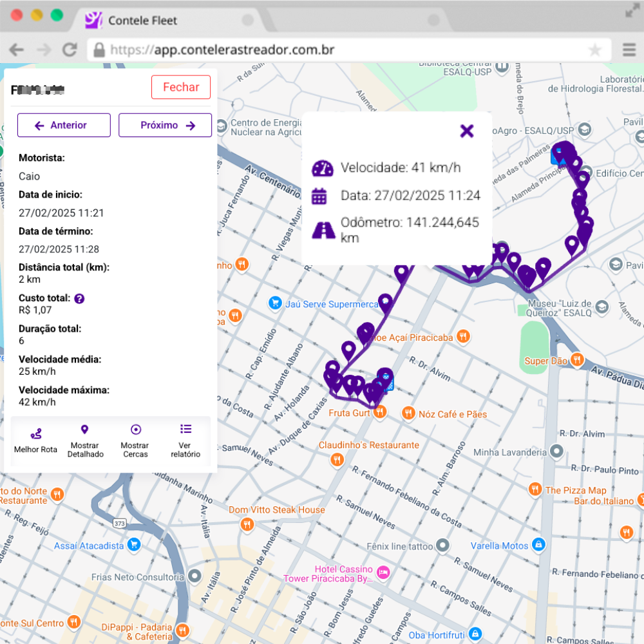Click the Oba Hortifruti map marker
This screenshot has width=644, height=644.
[x=475, y=634]
